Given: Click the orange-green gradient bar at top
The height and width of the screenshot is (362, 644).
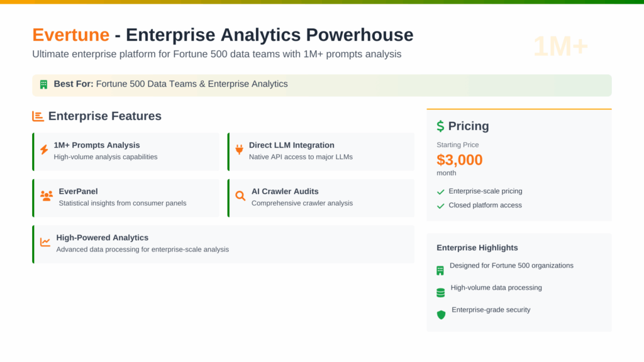Looking at the screenshot, I should pos(322,2).
